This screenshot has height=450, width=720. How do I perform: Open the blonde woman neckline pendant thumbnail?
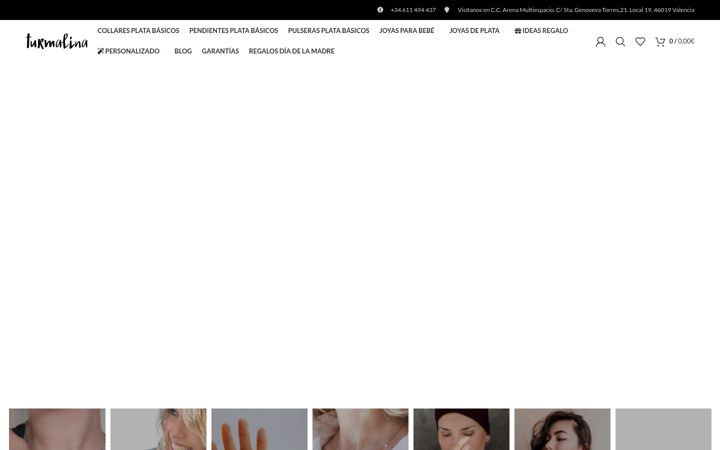point(360,429)
